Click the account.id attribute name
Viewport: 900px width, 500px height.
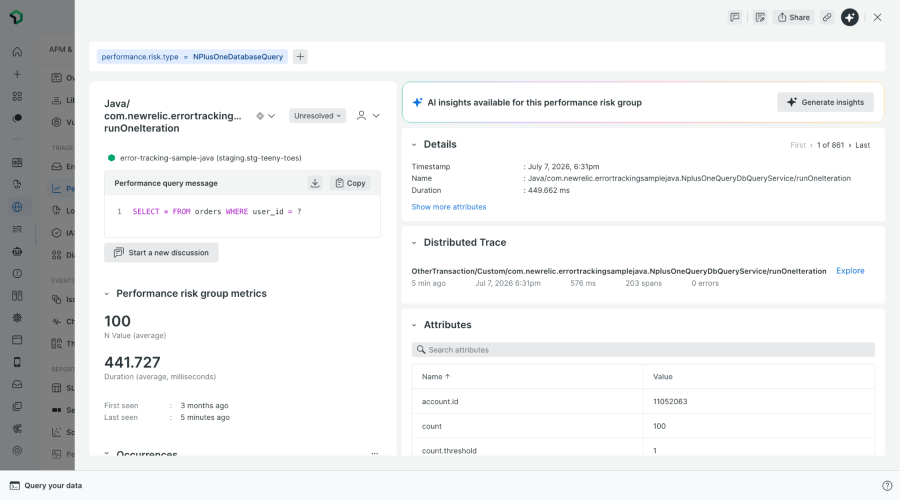point(440,401)
